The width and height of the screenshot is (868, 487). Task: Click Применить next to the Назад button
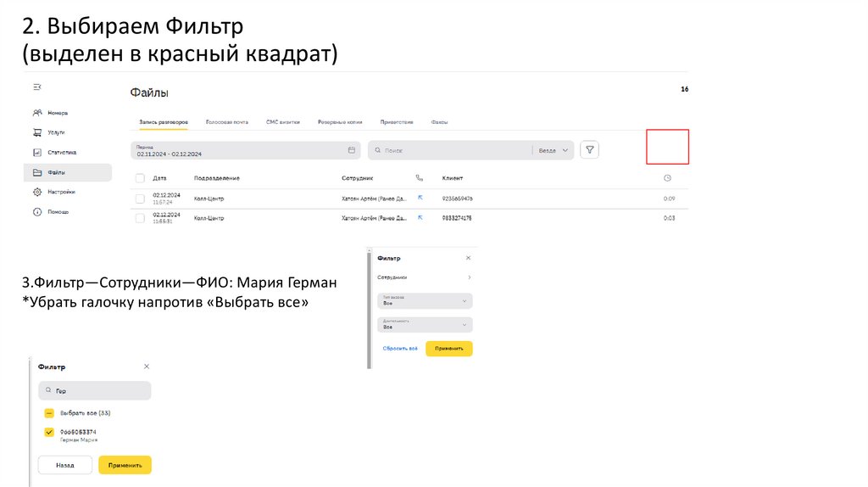[x=125, y=466]
